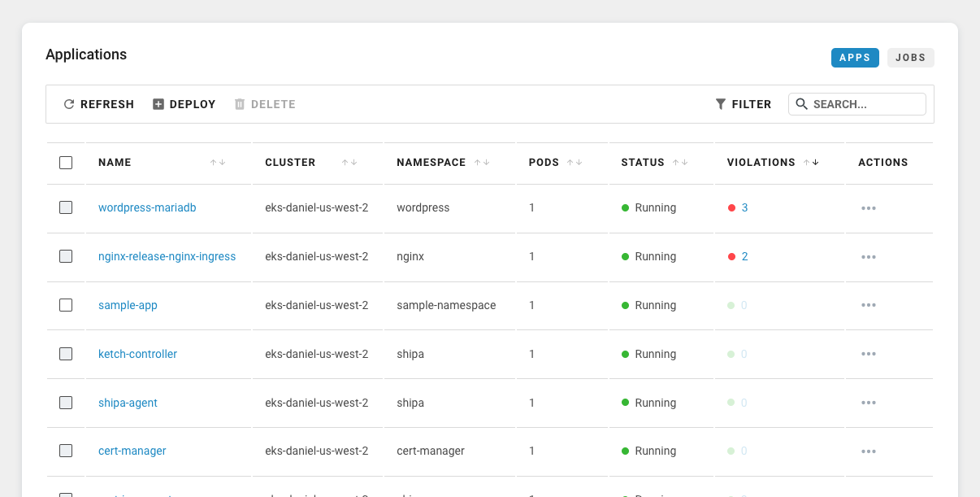Open actions menu for wordpress-mariadb
Image resolution: width=980 pixels, height=497 pixels.
click(869, 208)
